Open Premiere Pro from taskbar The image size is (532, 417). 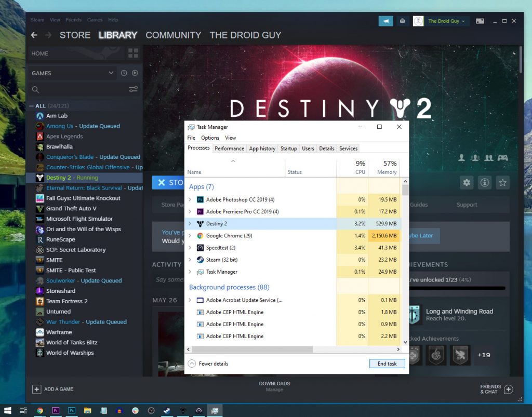pyautogui.click(x=56, y=411)
